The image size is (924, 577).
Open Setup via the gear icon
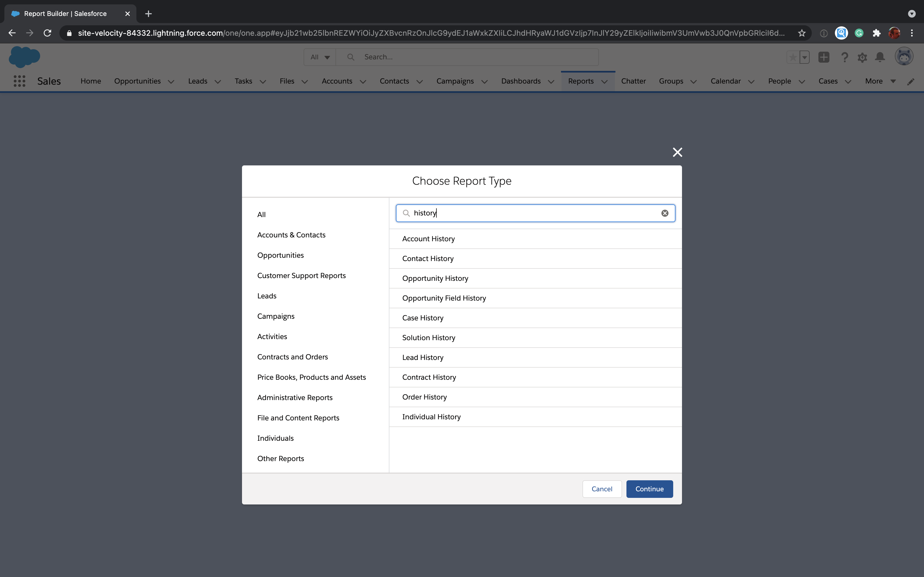pos(862,57)
